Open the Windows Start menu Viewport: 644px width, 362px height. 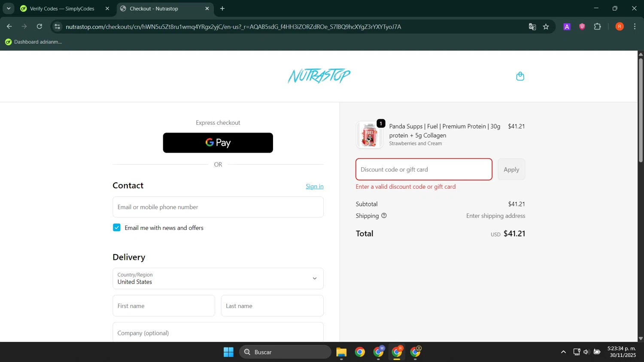(x=228, y=352)
